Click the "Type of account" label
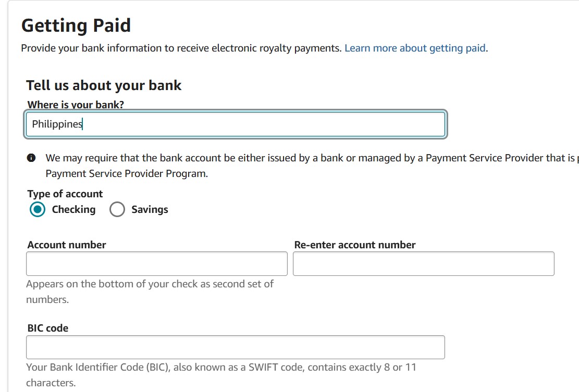 point(65,194)
